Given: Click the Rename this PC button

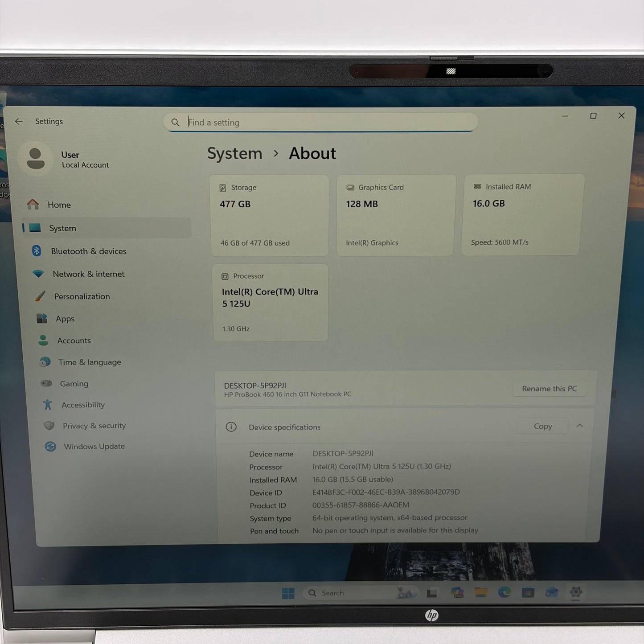Looking at the screenshot, I should pos(549,388).
